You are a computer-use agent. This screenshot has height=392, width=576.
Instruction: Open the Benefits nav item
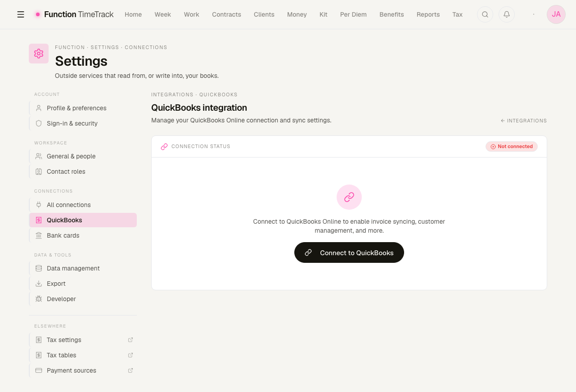pyautogui.click(x=391, y=14)
